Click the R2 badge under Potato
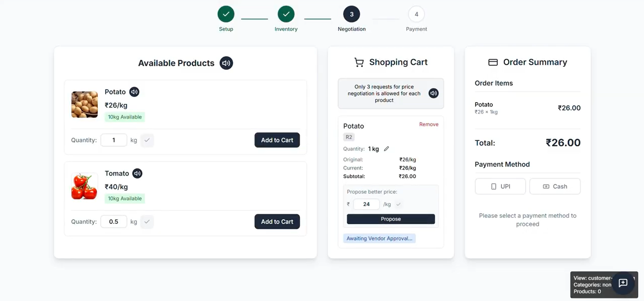 tap(349, 137)
